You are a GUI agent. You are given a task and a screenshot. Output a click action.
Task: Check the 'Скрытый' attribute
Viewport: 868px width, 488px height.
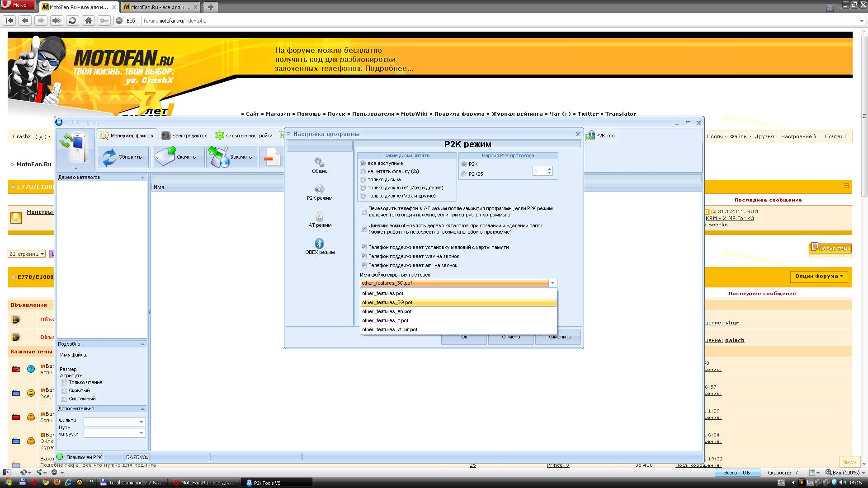click(64, 390)
